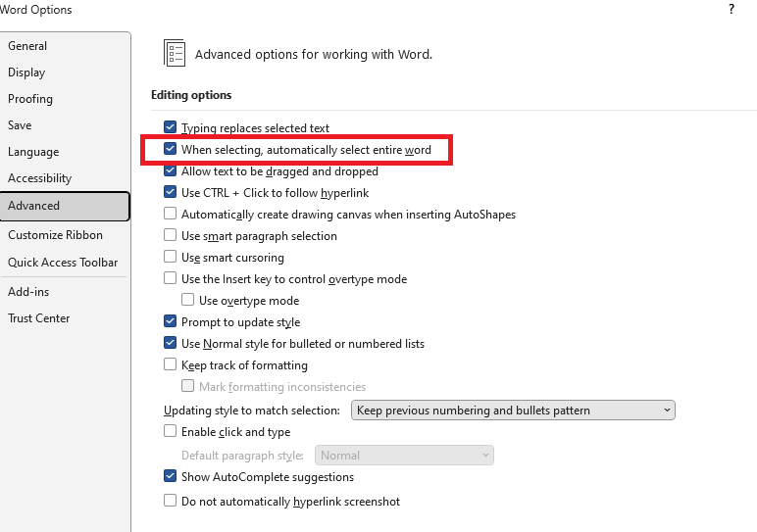Toggle automatically select entire word checkbox
This screenshot has height=532, width=757.
click(171, 150)
